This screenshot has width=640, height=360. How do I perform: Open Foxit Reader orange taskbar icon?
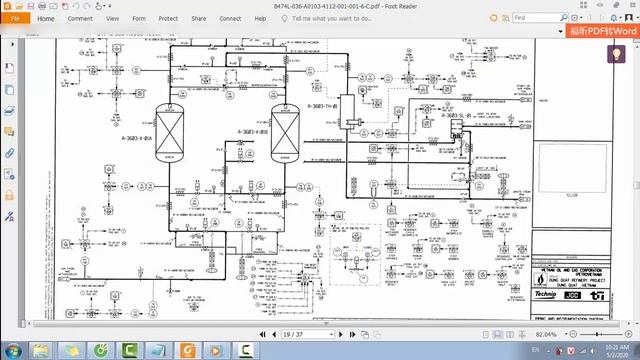[x=187, y=351]
